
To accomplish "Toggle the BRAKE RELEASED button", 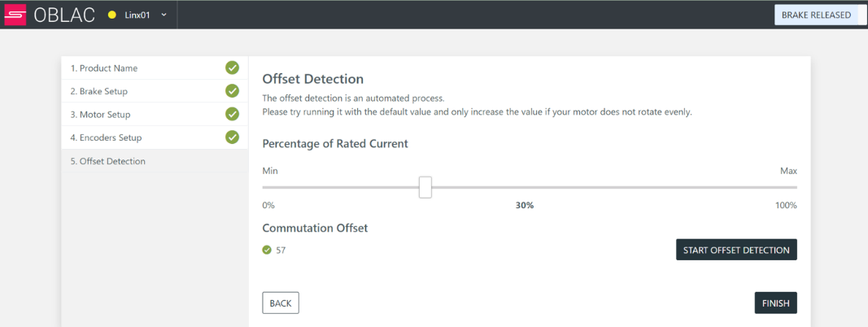I will coord(816,15).
